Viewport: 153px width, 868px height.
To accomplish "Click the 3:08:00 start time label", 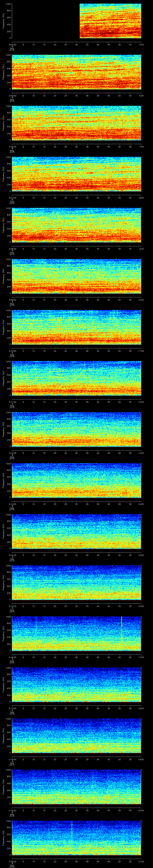I will click(x=12, y=249).
